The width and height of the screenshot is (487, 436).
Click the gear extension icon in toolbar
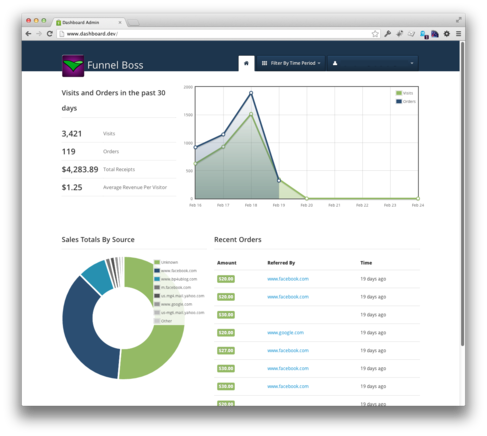(447, 34)
